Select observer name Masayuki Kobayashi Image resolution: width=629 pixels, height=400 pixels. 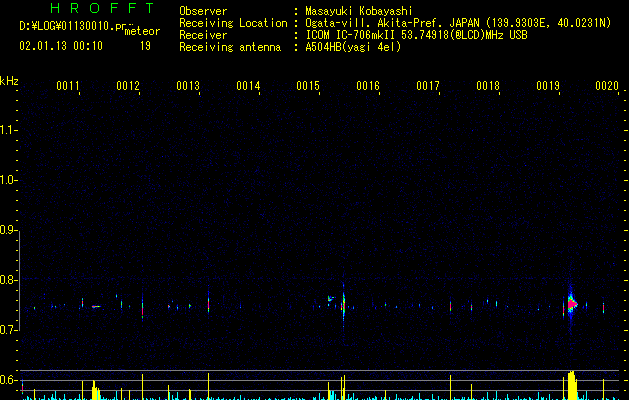(x=359, y=11)
